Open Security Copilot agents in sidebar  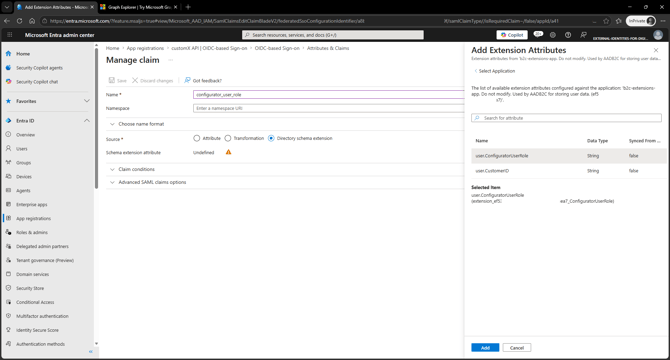[39, 68]
